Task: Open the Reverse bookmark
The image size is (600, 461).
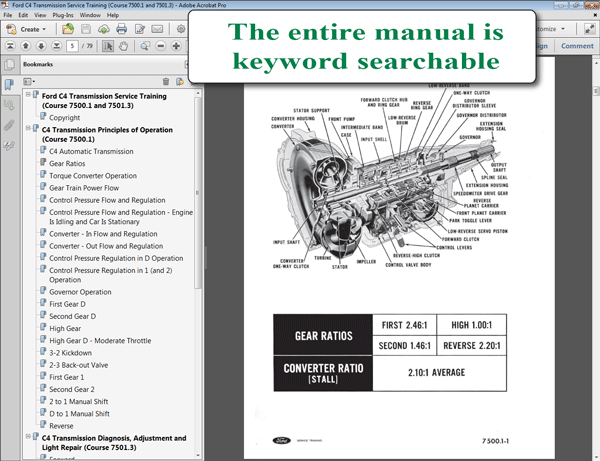Action: (x=61, y=426)
